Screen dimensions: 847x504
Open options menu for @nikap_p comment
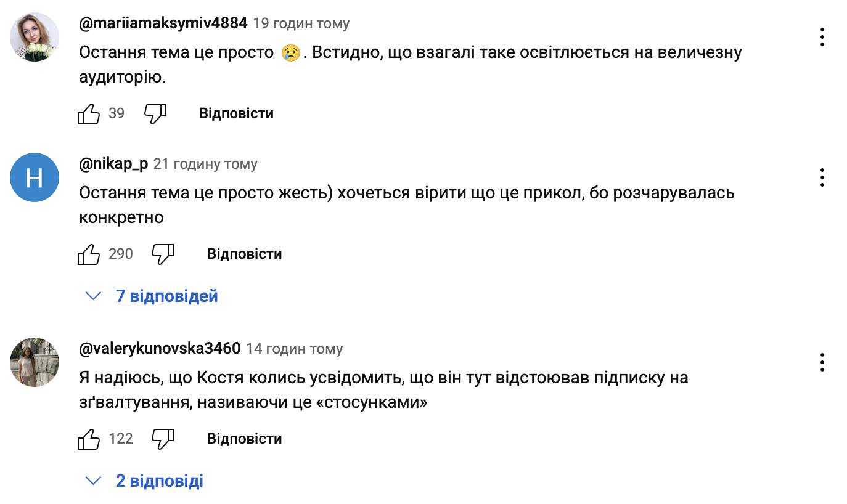click(822, 177)
